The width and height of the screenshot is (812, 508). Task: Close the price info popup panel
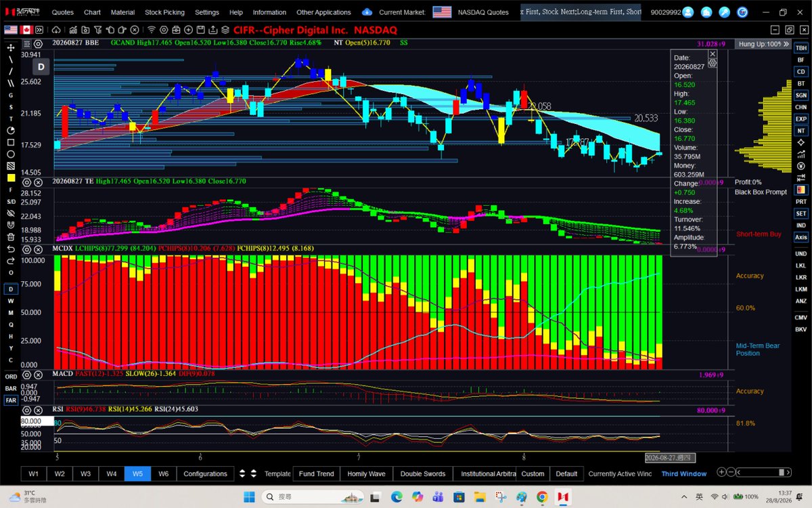point(713,54)
